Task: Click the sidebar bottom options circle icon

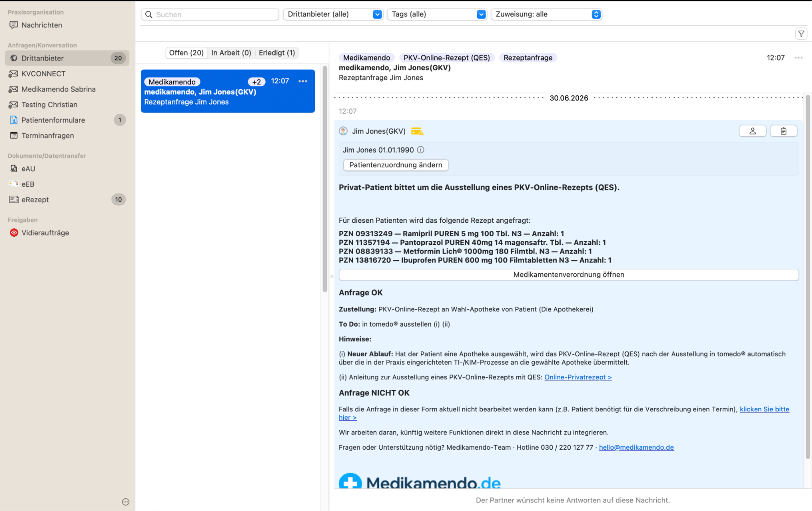Action: tap(125, 502)
